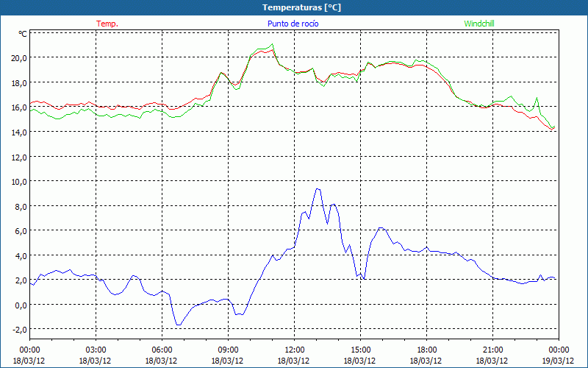Click the 0,0 y-axis value
This screenshot has height=368, width=588.
coord(21,305)
